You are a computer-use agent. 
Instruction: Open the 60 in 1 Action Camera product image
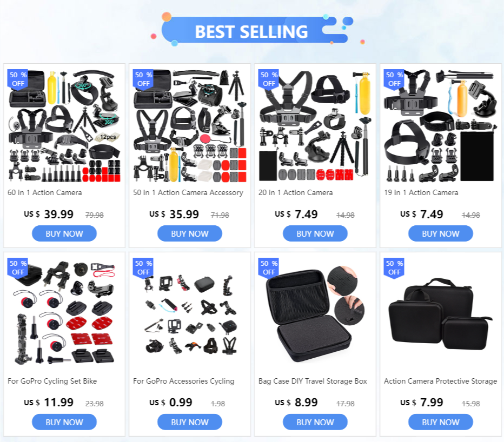(64, 125)
